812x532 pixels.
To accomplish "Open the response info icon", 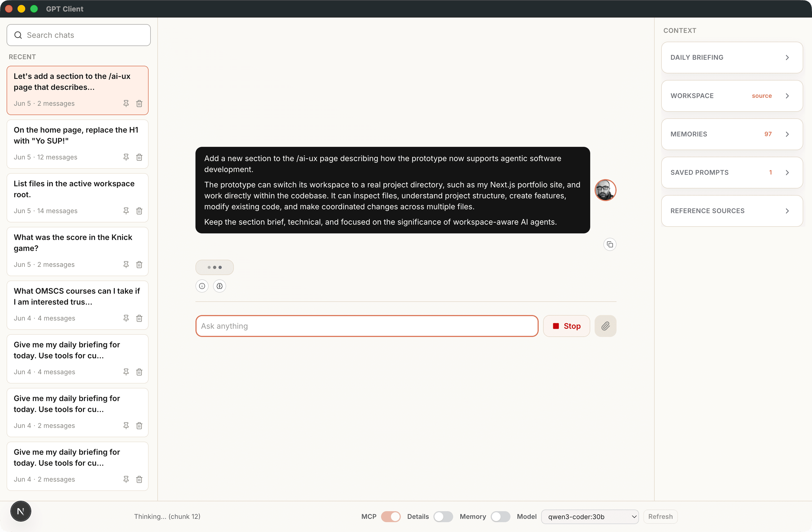I will (202, 286).
